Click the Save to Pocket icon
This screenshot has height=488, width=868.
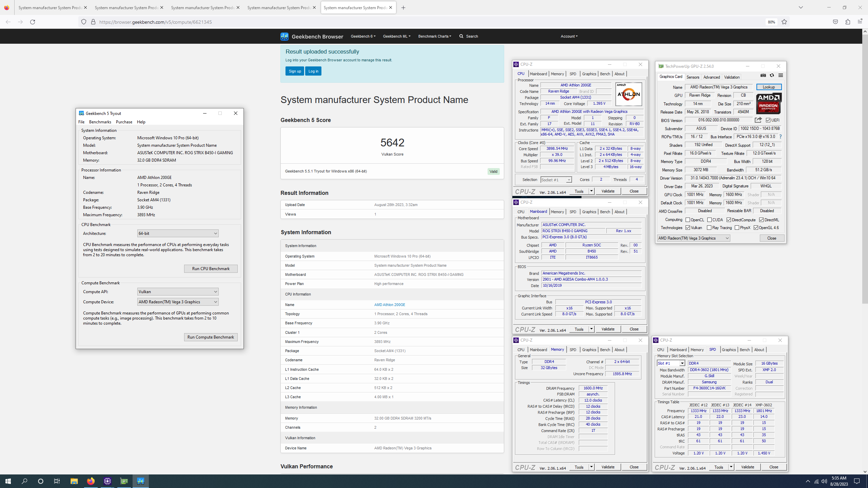[835, 22]
